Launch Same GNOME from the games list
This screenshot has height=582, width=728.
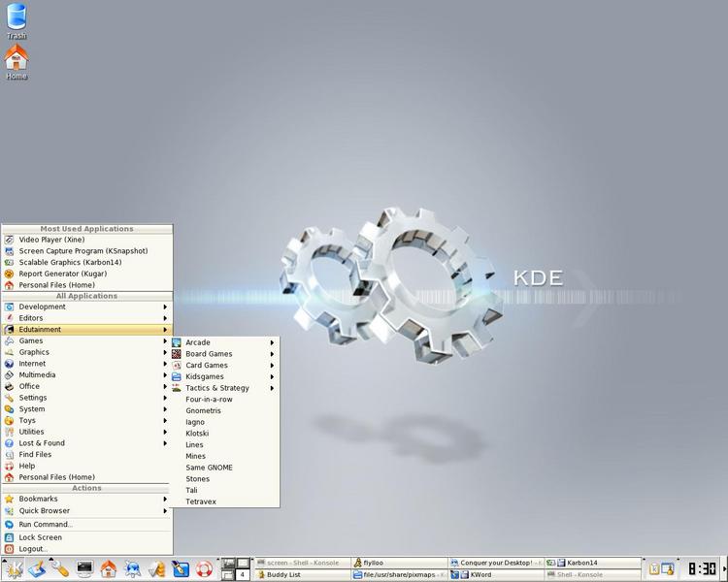(224, 468)
